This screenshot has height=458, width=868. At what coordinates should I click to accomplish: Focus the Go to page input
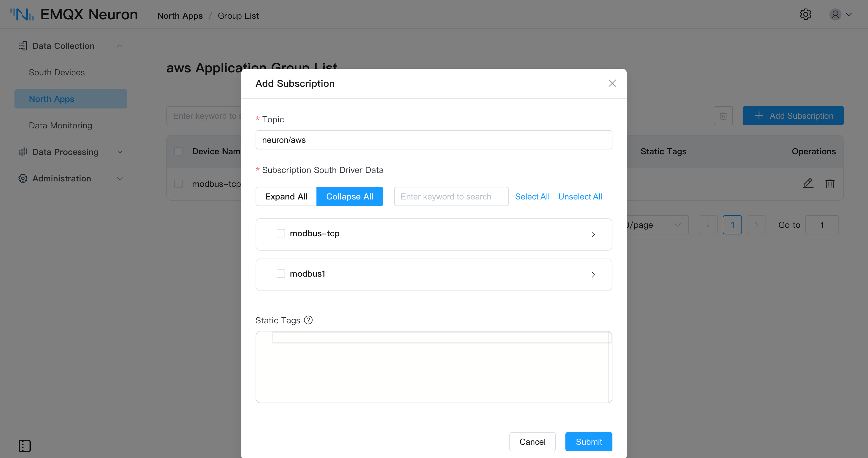click(822, 224)
